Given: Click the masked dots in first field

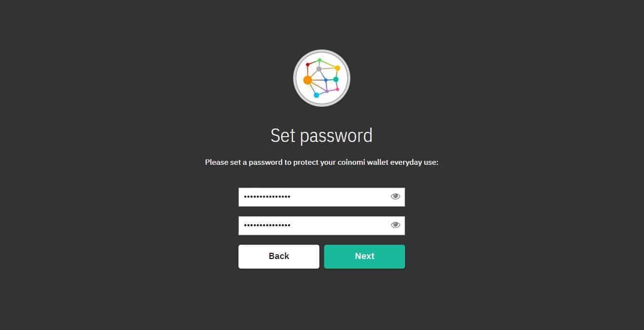Looking at the screenshot, I should (x=267, y=197).
